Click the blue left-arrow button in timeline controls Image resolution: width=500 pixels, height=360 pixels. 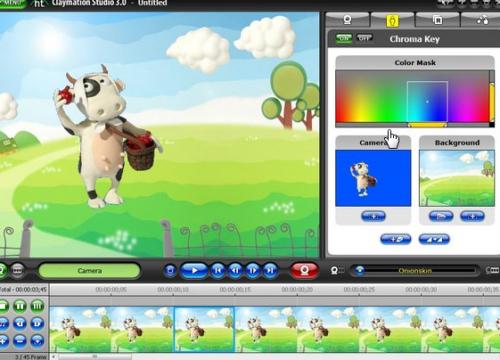click(20, 323)
